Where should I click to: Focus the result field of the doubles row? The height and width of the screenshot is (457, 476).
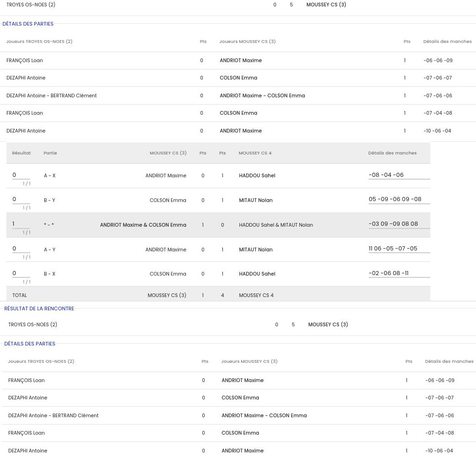[21, 224]
